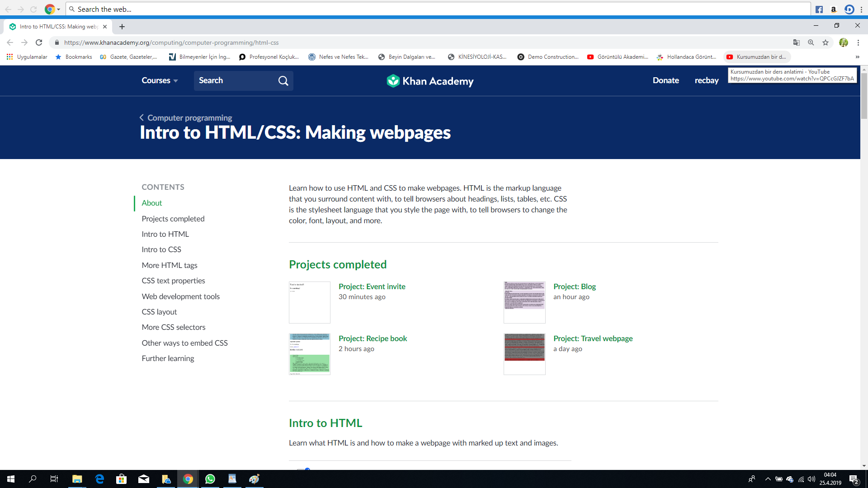Screen dimensions: 868x488
Task: Click the search magnifier icon in Khan header
Action: 283,81
